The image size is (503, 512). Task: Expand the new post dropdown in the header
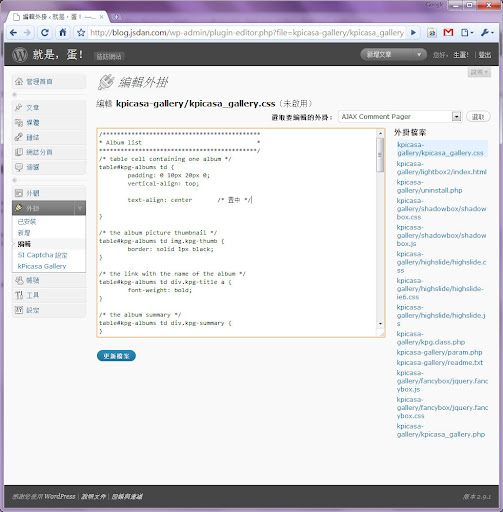[x=419, y=54]
